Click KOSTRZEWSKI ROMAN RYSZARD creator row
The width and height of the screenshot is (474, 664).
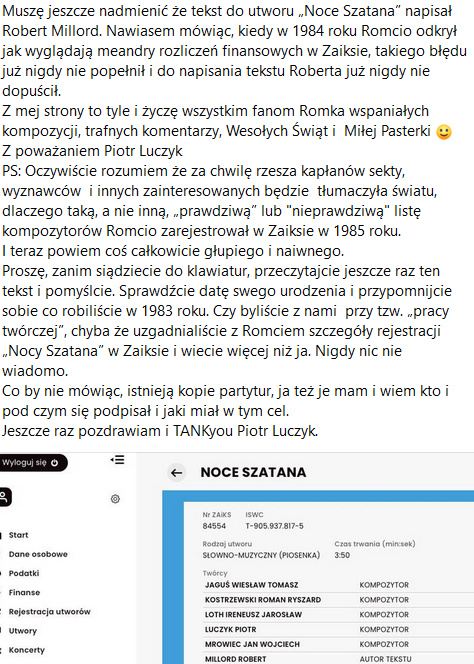point(338,600)
